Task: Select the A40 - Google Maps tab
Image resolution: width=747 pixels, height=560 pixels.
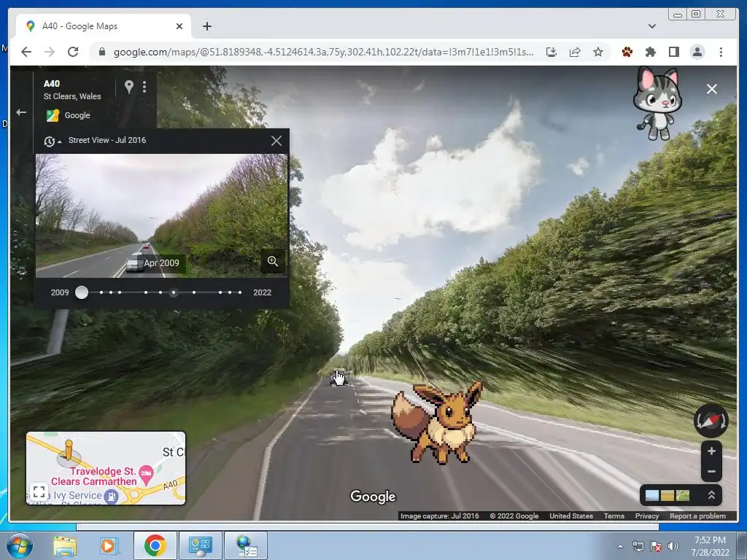Action: point(104,26)
